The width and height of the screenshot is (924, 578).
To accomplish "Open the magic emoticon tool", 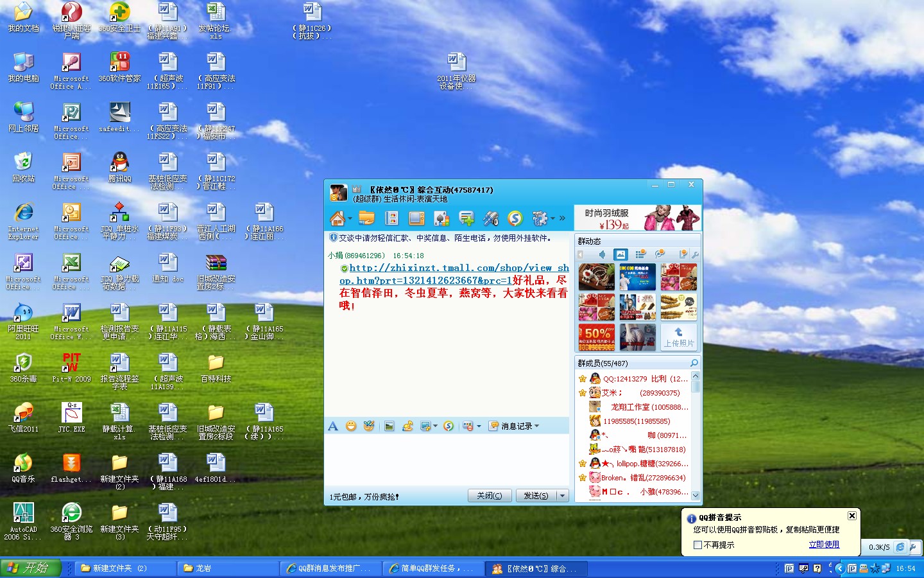I will (369, 426).
